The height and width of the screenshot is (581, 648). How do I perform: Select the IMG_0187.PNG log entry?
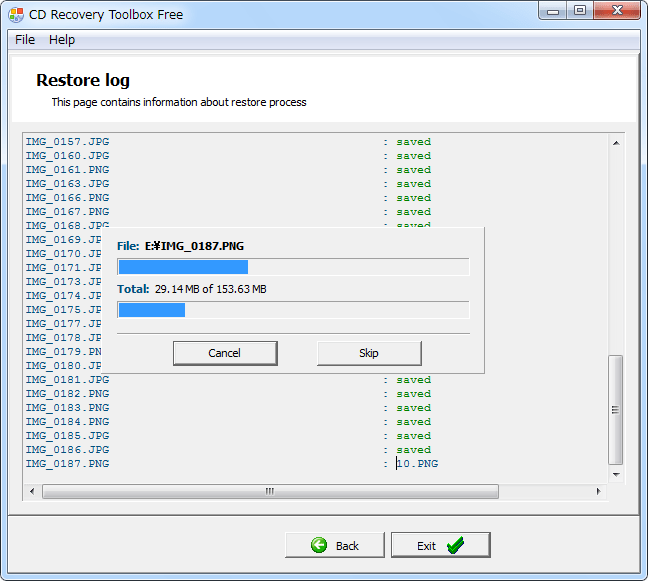click(67, 464)
